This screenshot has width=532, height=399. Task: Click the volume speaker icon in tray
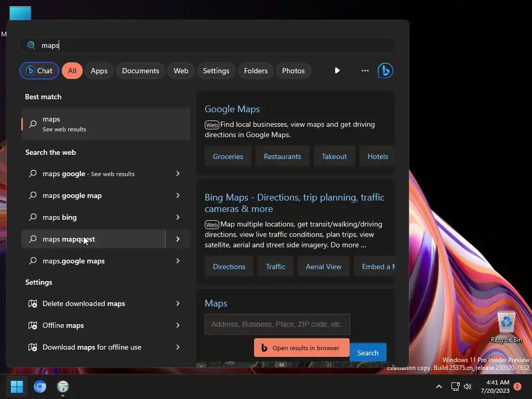pos(468,387)
